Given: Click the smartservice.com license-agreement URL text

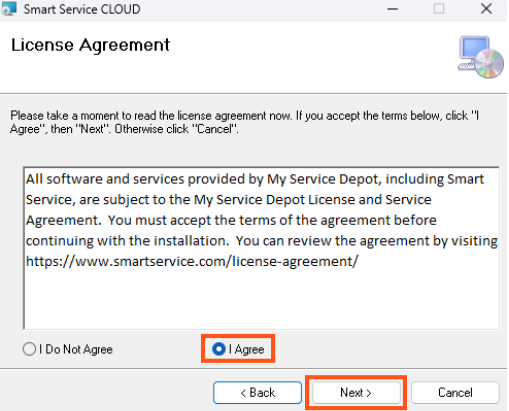Looking at the screenshot, I should coord(192,261).
